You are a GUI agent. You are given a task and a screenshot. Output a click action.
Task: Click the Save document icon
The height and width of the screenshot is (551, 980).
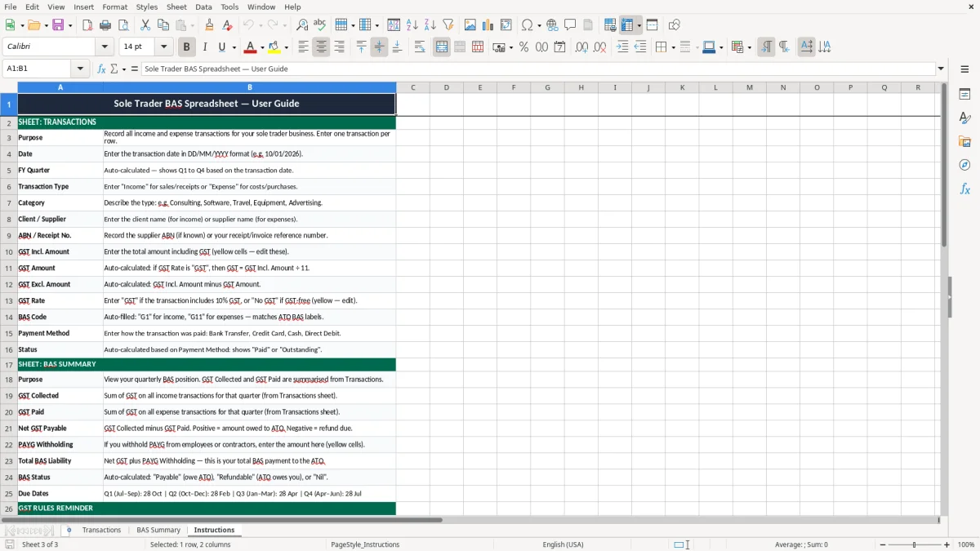[58, 25]
